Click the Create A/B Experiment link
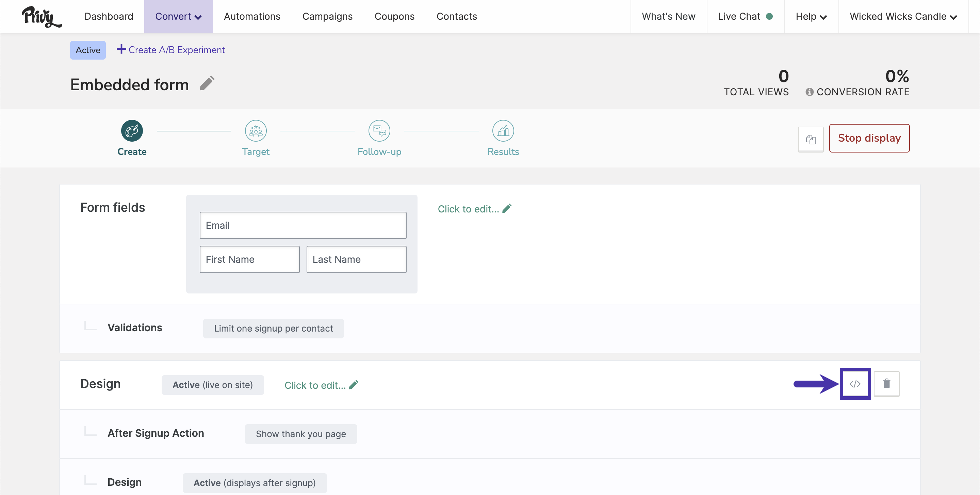This screenshot has height=495, width=980. [171, 50]
